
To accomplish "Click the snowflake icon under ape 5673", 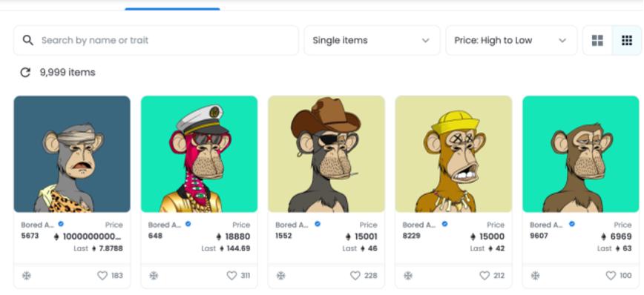I will 26,276.
